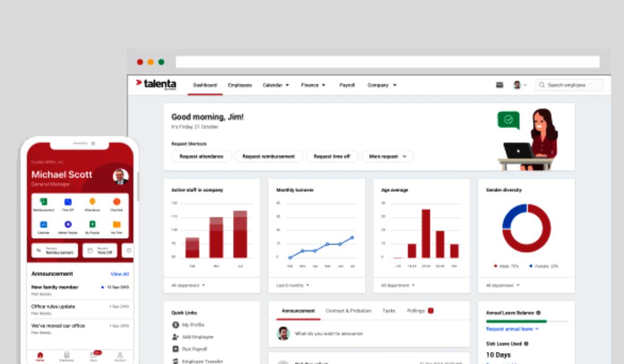Open All department filter under Age average
624x364 pixels.
[x=398, y=285]
